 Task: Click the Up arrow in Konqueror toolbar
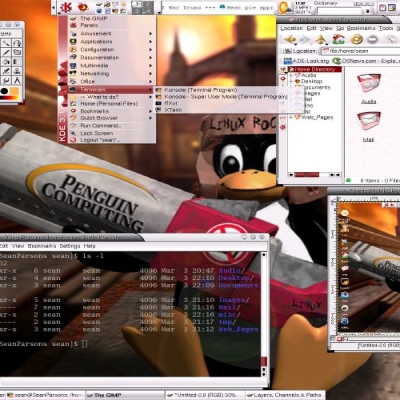coord(321,40)
